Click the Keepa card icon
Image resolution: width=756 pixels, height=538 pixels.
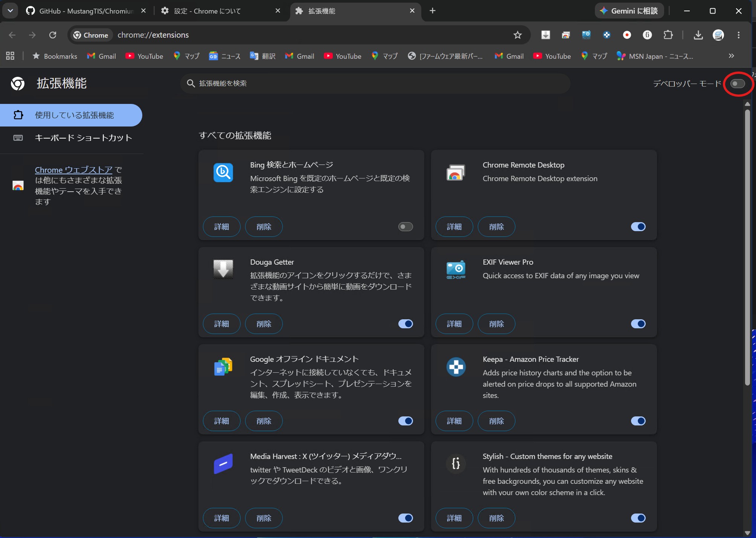click(456, 367)
